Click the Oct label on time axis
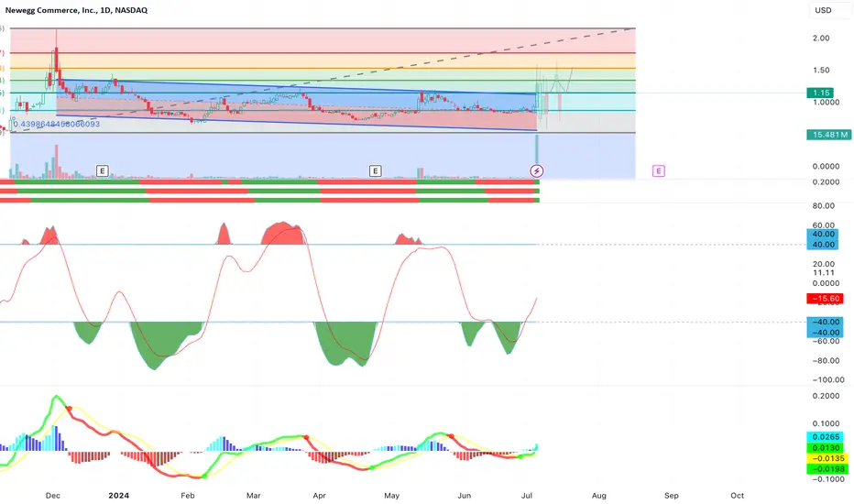Image resolution: width=854 pixels, height=504 pixels. click(737, 495)
